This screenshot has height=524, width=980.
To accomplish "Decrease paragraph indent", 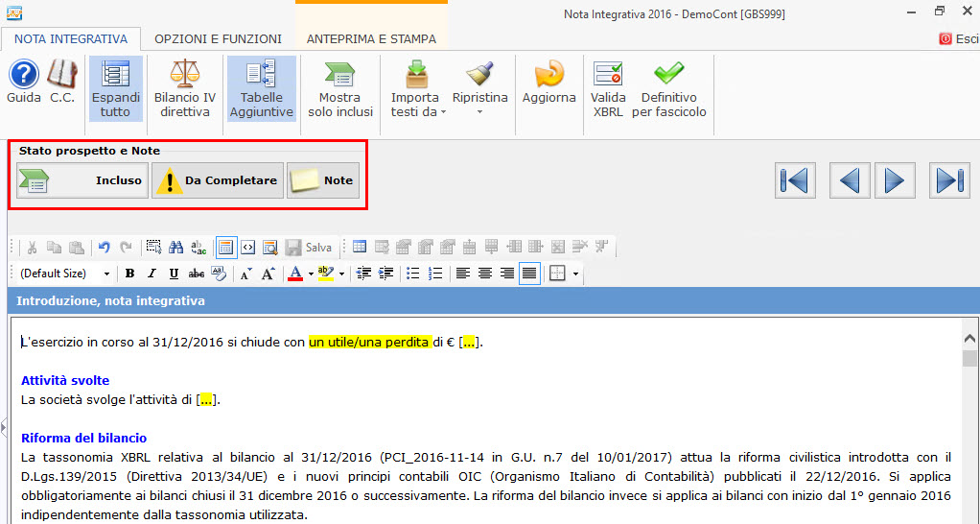I will click(x=363, y=274).
